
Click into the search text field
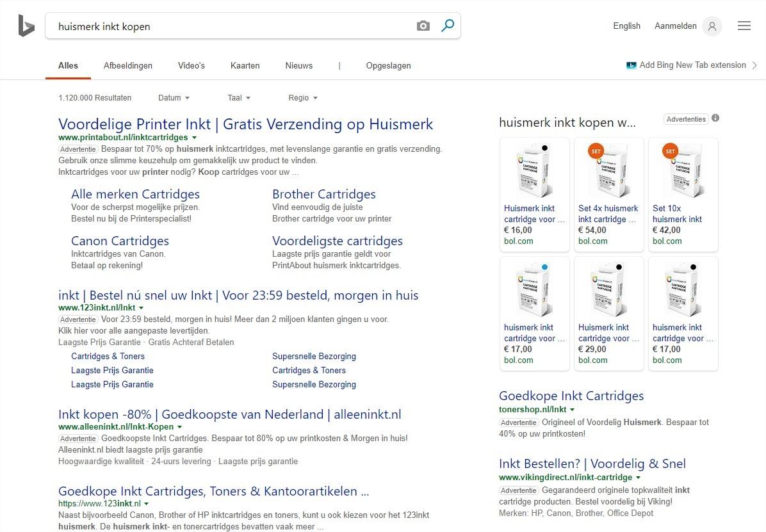coord(231,26)
